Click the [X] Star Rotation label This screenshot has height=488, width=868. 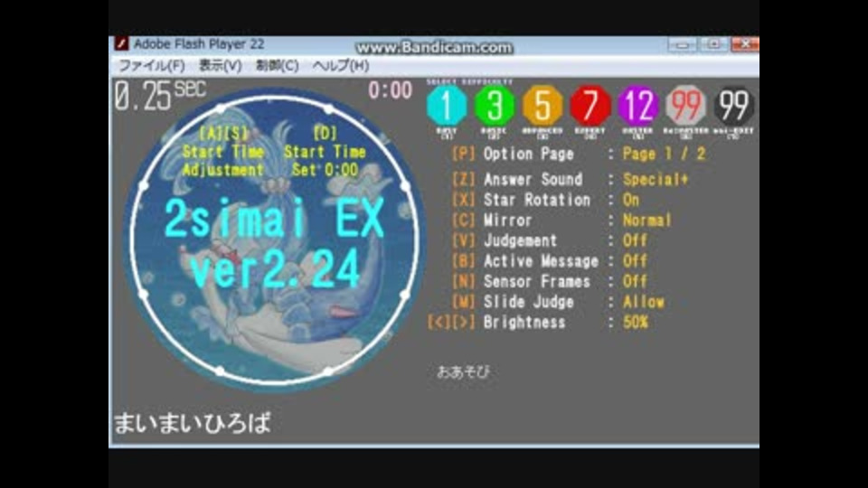pos(521,200)
